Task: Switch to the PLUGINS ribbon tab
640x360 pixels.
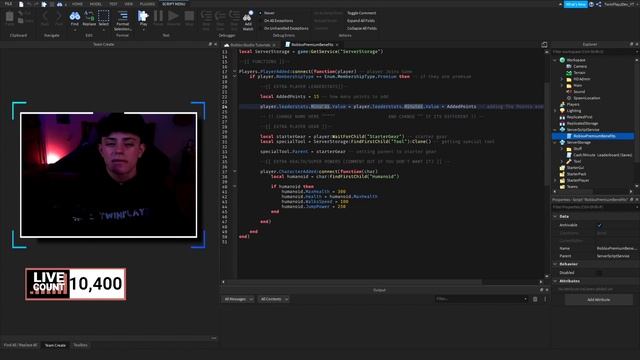Action: click(147, 4)
